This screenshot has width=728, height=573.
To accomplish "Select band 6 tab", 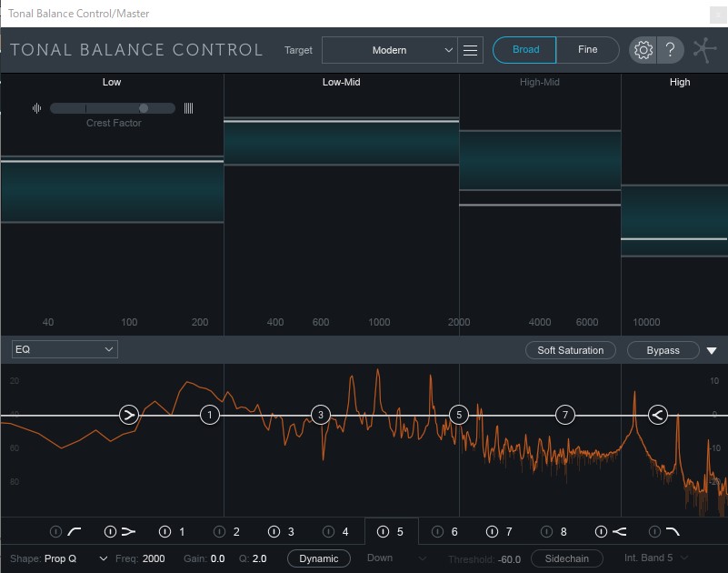I will (x=454, y=532).
